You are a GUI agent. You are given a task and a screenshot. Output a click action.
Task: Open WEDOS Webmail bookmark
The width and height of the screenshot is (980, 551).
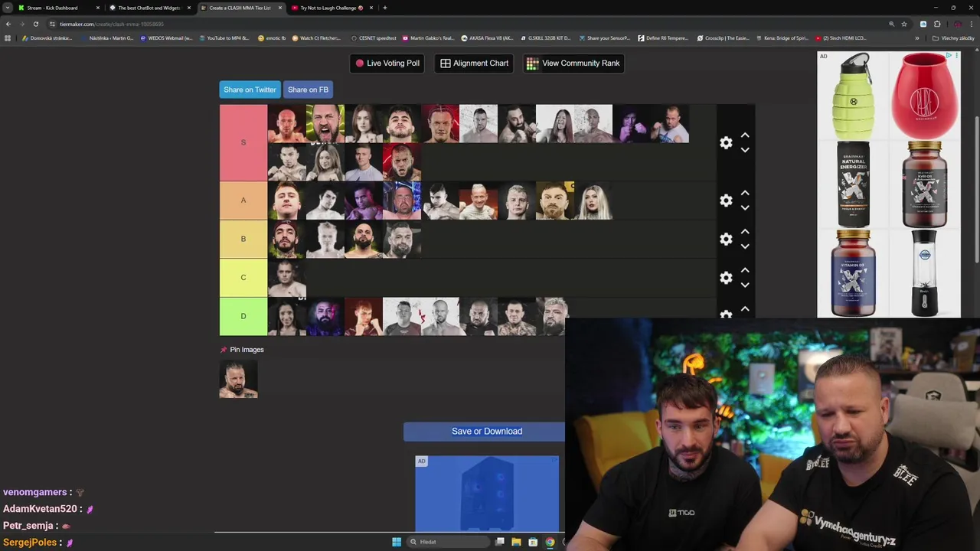[166, 37]
